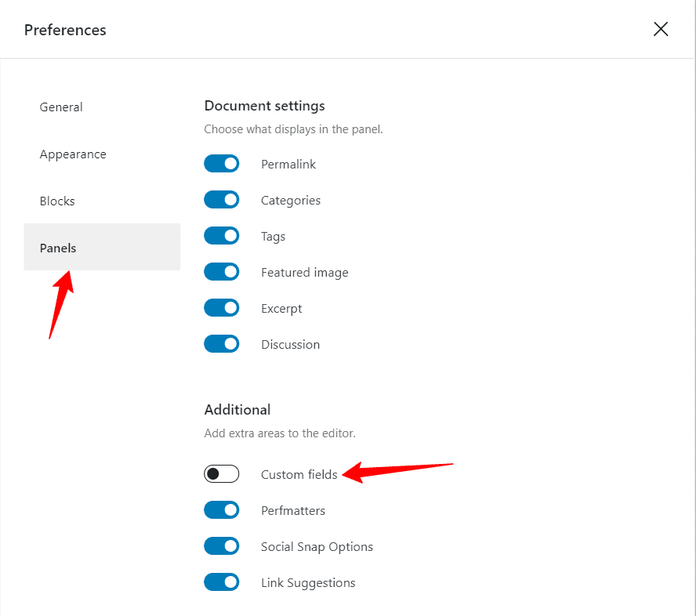Close the Preferences dialog
The width and height of the screenshot is (696, 616).
point(661,29)
